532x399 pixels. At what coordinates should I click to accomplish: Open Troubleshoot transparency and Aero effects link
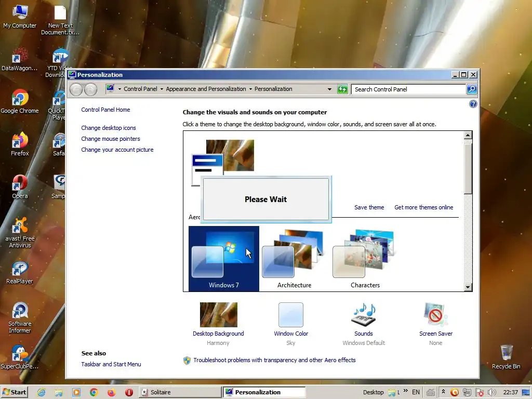click(x=274, y=360)
